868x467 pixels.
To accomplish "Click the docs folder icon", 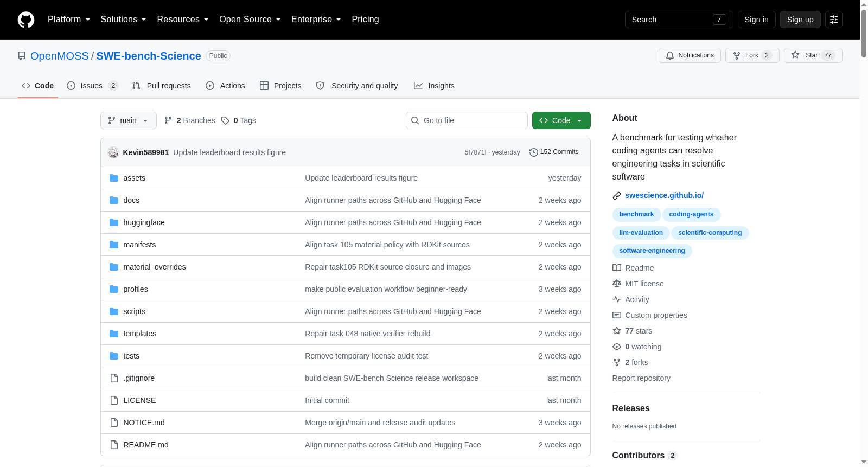I will (x=114, y=200).
